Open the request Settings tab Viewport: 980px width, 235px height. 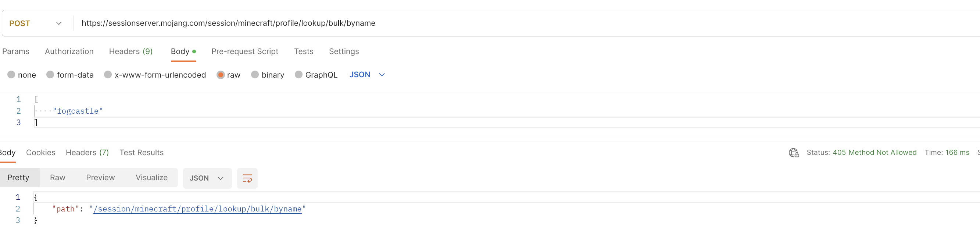coord(344,51)
